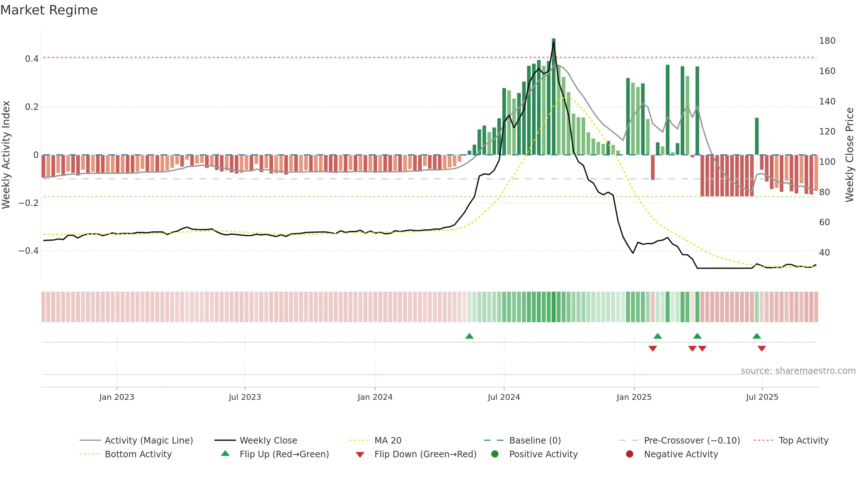The height and width of the screenshot is (488, 868).
Task: Click the Jul 2023 axis label
Action: (245, 397)
